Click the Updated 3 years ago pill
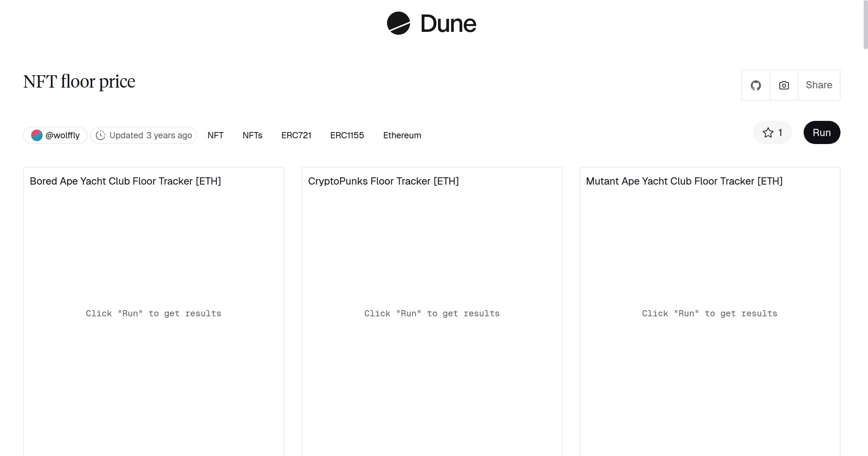868x456 pixels. (143, 135)
